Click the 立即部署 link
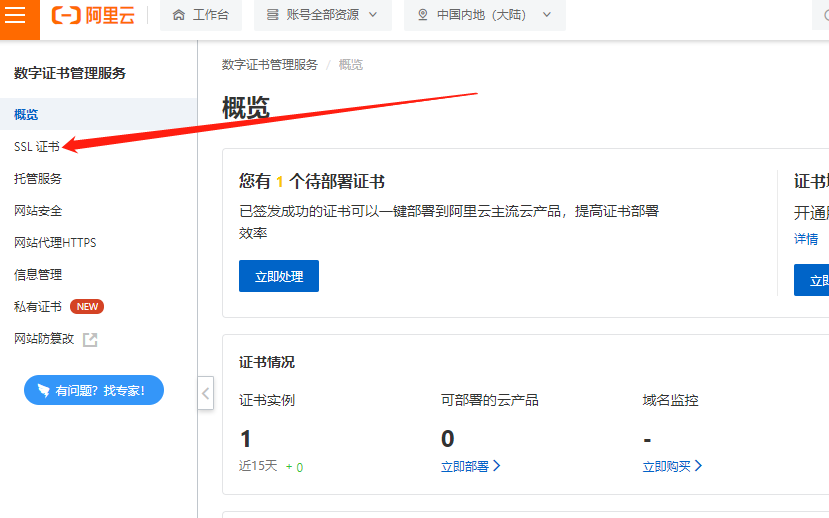Image resolution: width=829 pixels, height=518 pixels. point(471,466)
